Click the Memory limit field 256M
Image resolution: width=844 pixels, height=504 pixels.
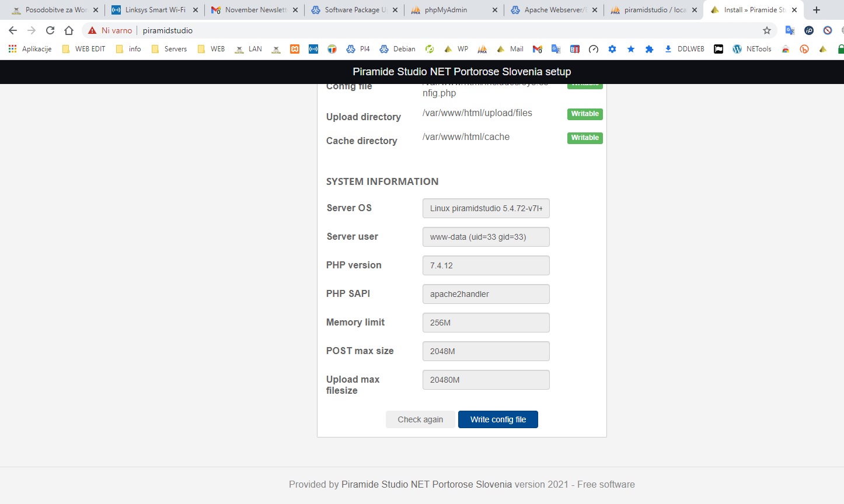[x=486, y=323]
